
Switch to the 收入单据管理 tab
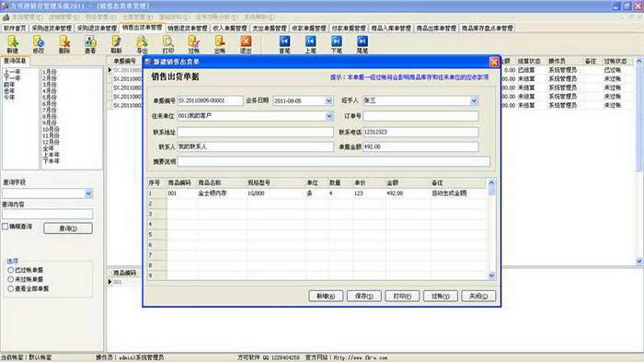click(x=230, y=29)
